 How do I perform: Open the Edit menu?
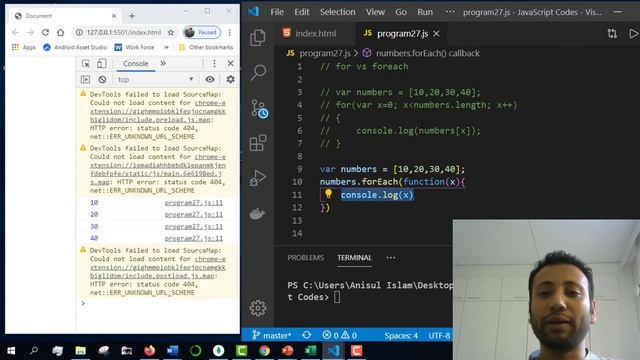[302, 12]
